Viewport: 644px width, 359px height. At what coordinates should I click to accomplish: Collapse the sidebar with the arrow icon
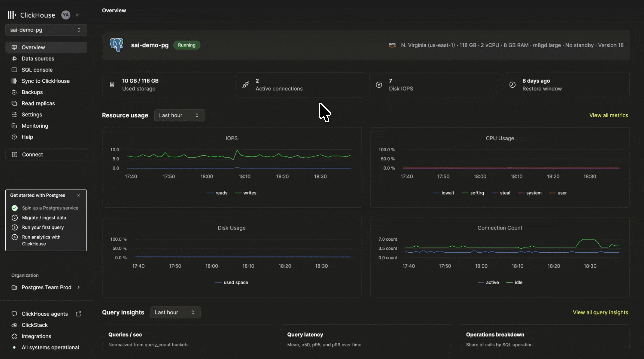78,15
